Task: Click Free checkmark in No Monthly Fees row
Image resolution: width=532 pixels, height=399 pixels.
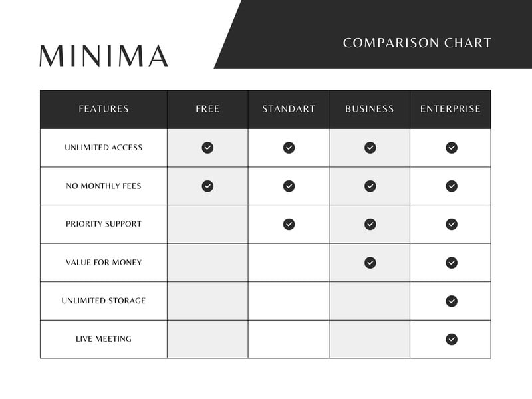Action: (x=207, y=186)
